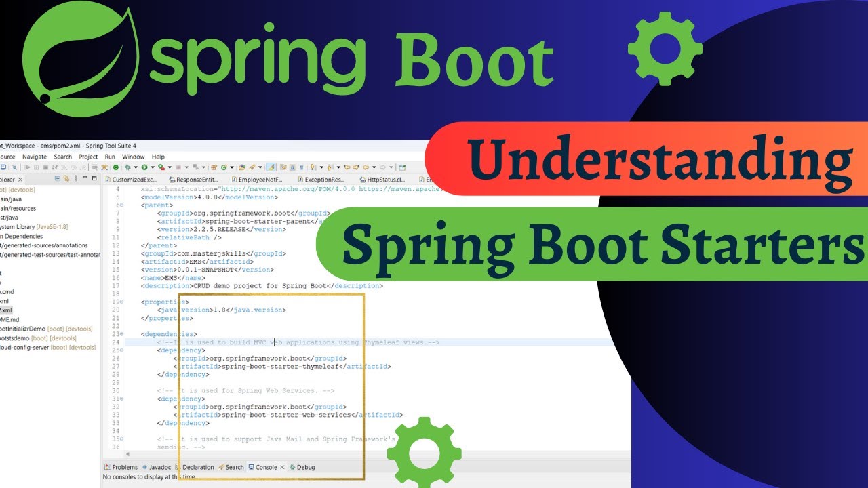This screenshot has width=868, height=488.
Task: Click the Next Annotation down-arrow icon
Action: pos(312,167)
